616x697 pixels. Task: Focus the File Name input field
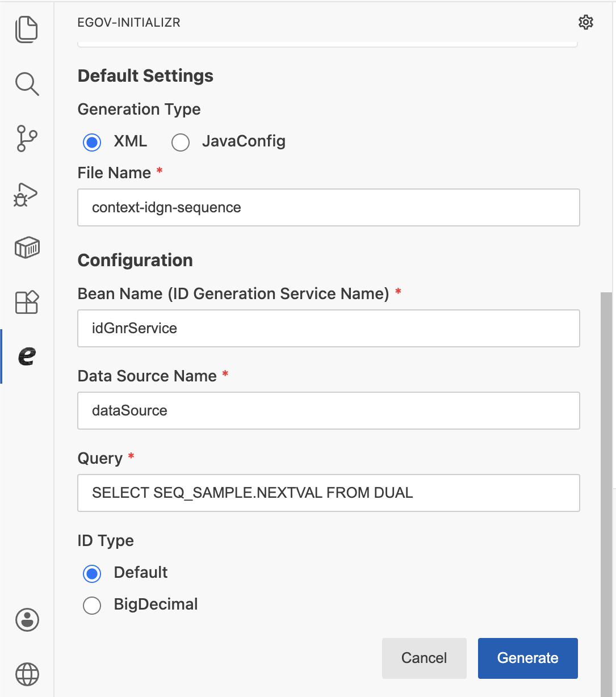[x=328, y=208]
